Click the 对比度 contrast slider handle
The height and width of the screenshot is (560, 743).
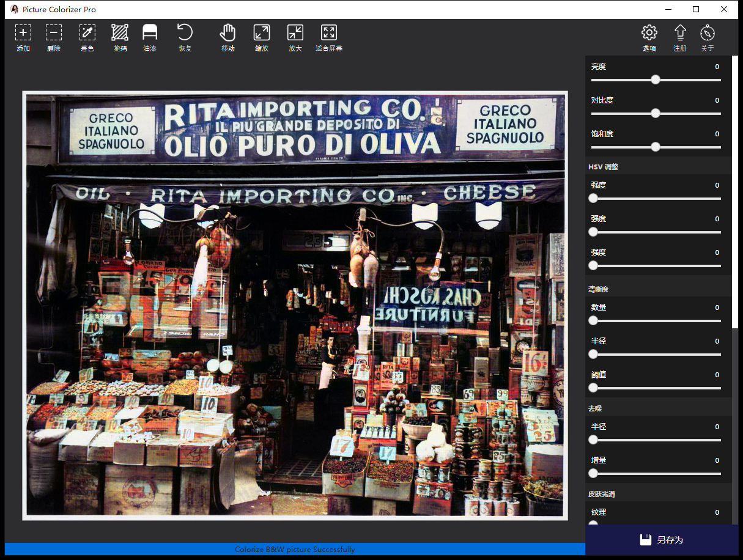[656, 113]
